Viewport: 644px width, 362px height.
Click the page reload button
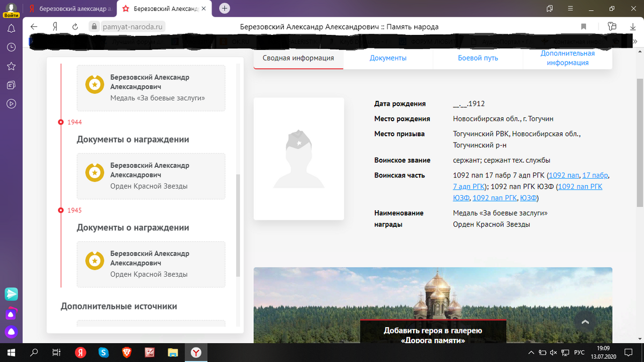coord(75,27)
